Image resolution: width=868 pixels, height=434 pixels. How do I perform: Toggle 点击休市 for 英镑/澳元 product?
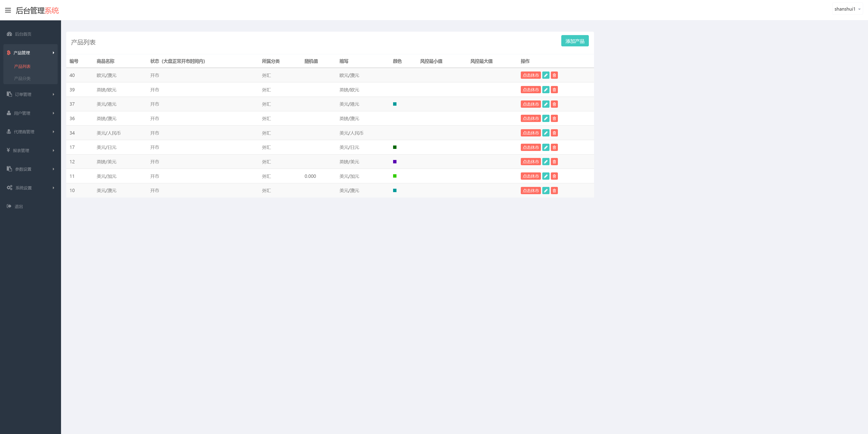point(530,118)
